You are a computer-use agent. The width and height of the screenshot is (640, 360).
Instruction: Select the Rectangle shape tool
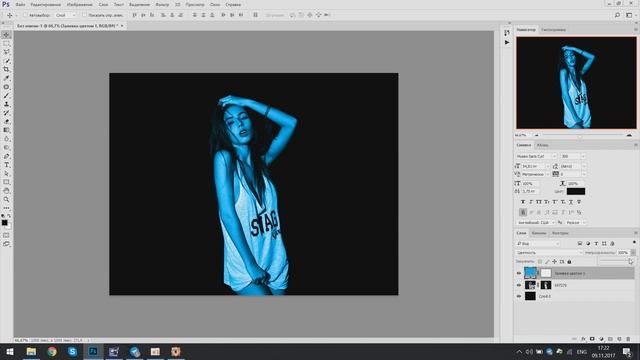click(x=6, y=182)
